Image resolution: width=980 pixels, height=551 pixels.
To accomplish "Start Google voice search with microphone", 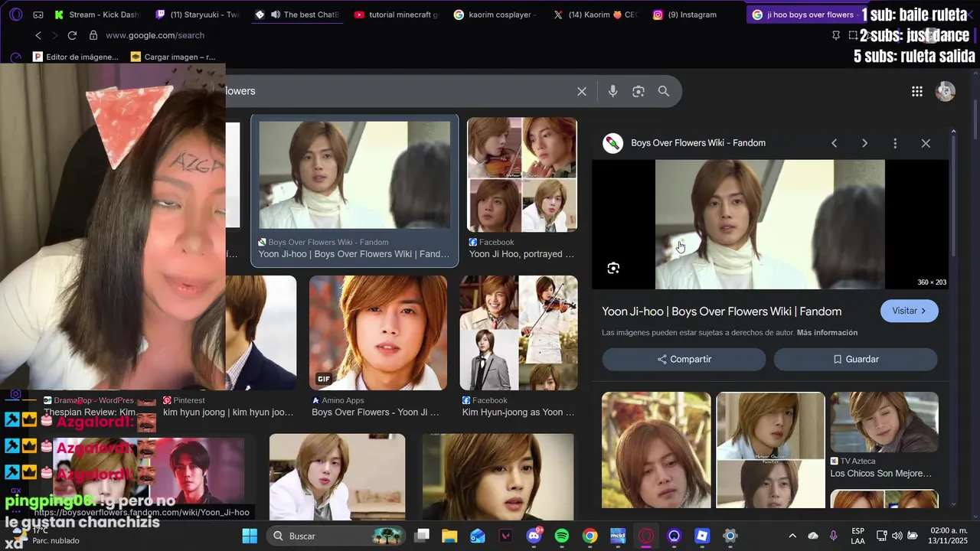I will coord(612,91).
